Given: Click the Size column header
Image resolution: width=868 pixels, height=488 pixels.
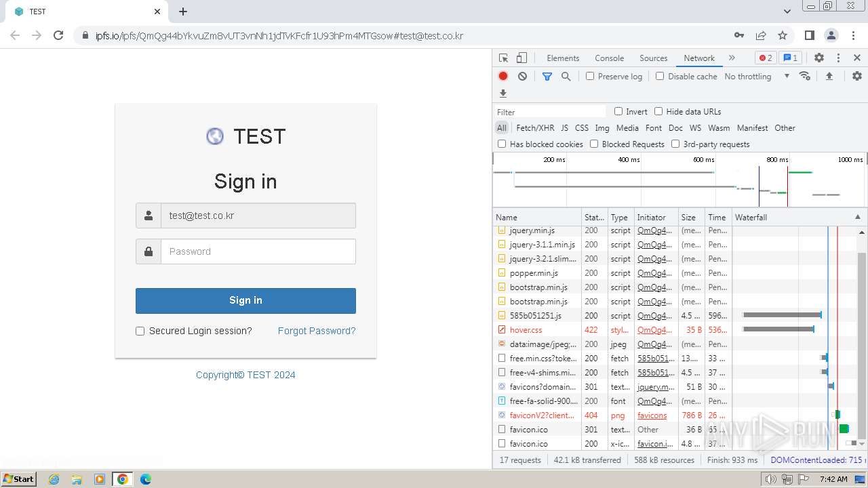Looking at the screenshot, I should pyautogui.click(x=691, y=218).
